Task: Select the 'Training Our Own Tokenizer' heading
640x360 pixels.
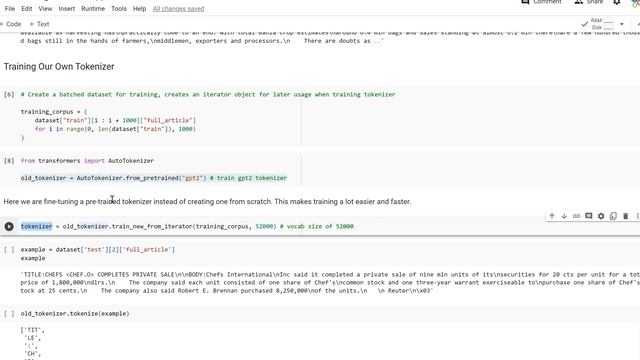Action: (59, 67)
